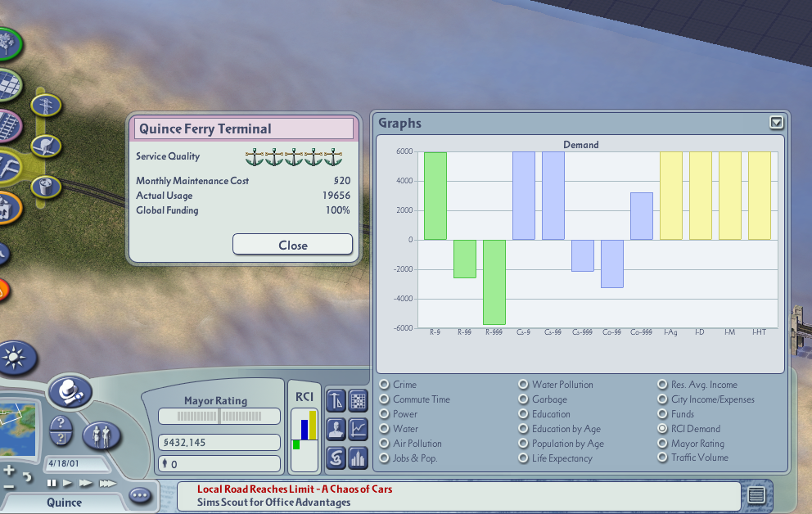This screenshot has height=514, width=812.
Task: Select the Crime graph radio button
Action: click(x=384, y=385)
